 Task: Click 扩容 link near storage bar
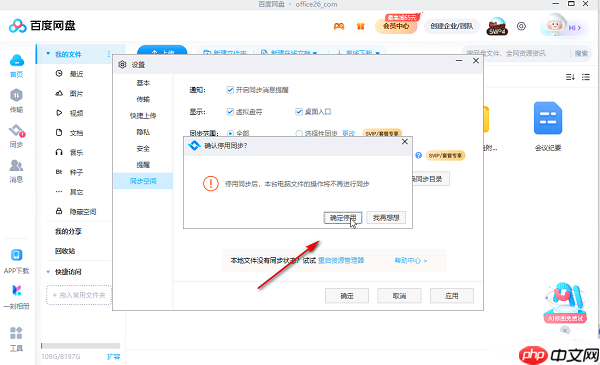coord(114,357)
